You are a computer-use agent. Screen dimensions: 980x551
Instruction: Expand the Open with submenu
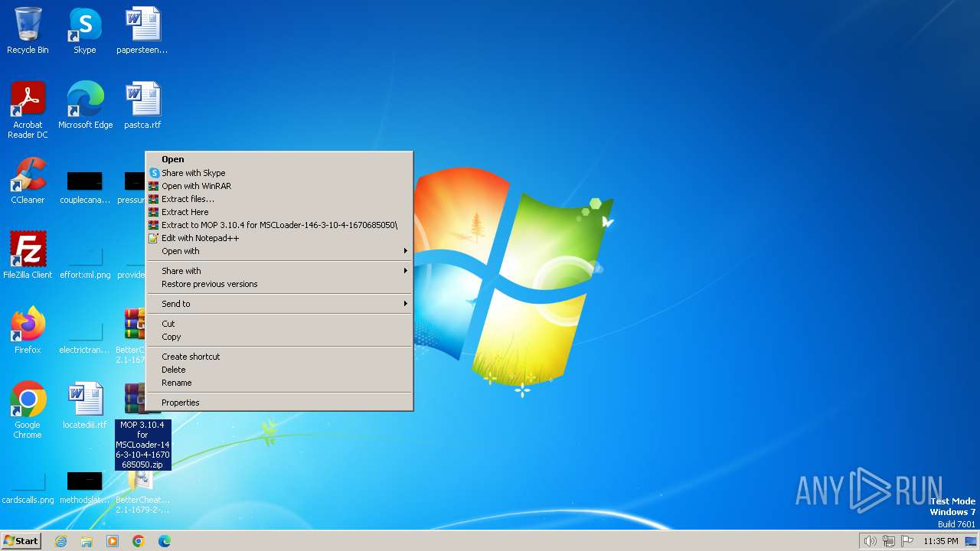pos(279,251)
